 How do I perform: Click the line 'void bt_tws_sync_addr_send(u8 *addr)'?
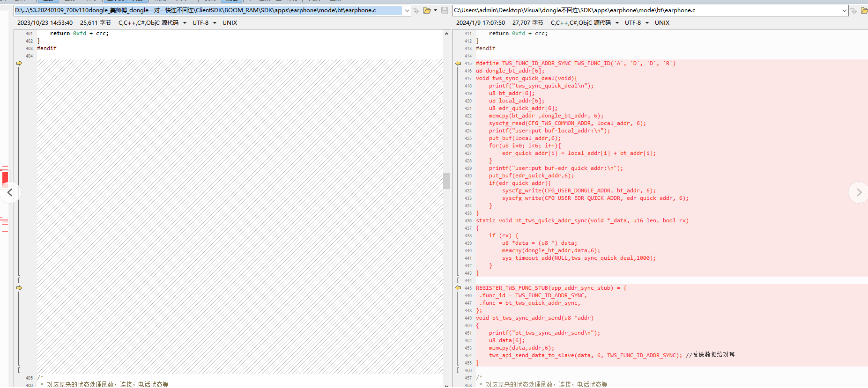point(534,318)
